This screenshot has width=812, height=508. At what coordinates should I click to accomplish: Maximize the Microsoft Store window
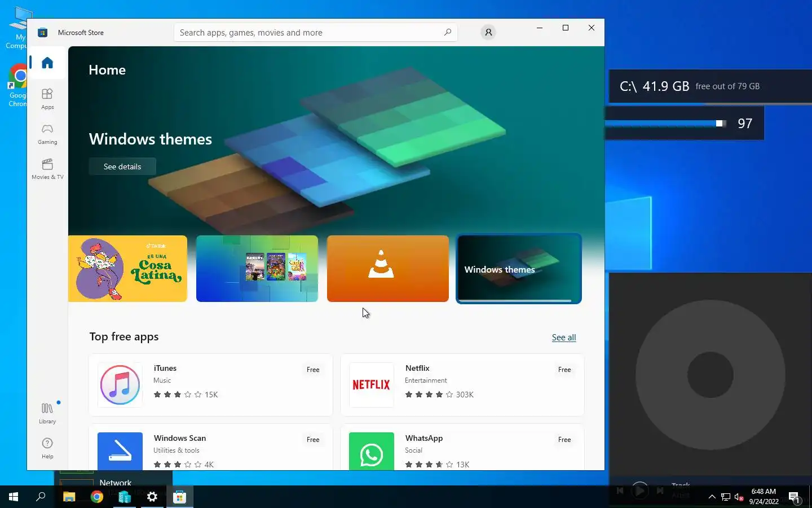pyautogui.click(x=566, y=28)
